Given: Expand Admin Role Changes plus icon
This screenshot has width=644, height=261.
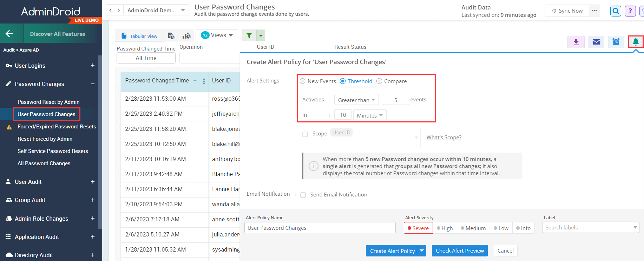Looking at the screenshot, I should coord(93,218).
